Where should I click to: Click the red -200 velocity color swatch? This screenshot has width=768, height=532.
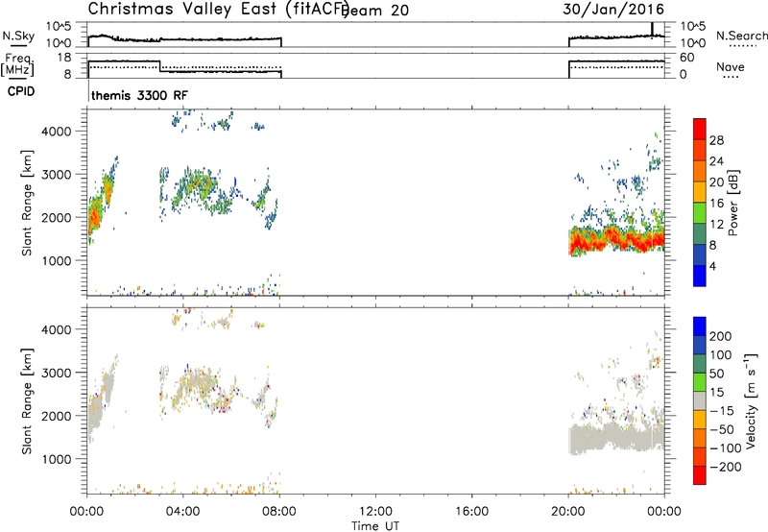point(700,475)
